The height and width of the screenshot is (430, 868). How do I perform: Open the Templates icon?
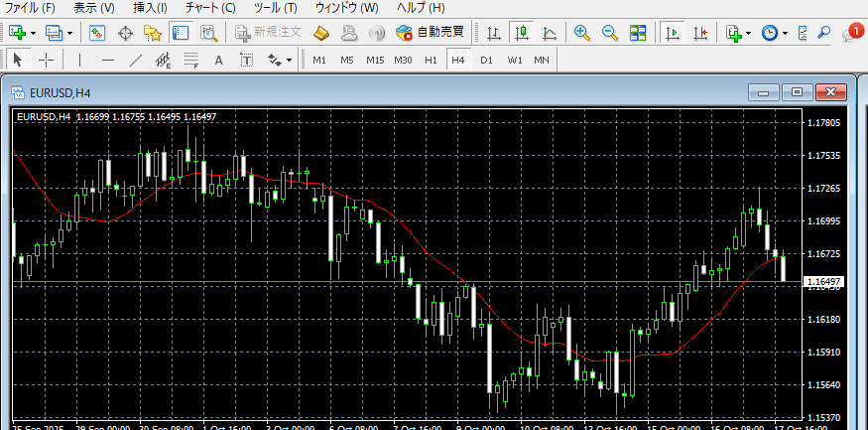[803, 33]
